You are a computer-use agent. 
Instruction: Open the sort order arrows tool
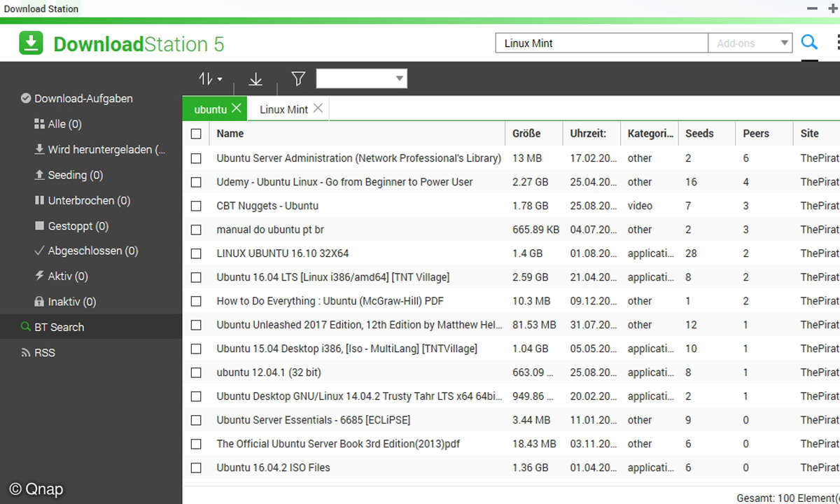(210, 79)
